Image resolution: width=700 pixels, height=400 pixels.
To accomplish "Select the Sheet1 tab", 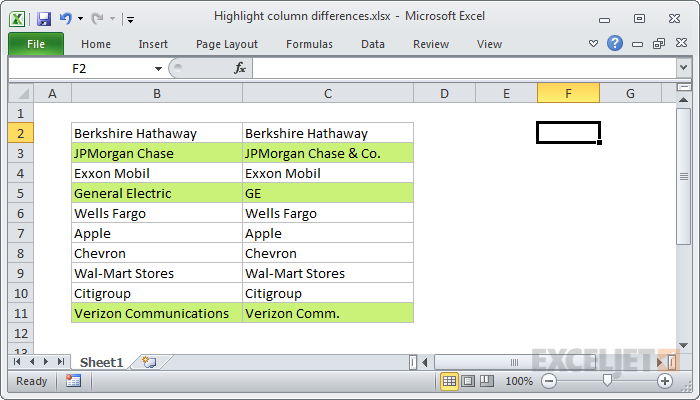I will [x=101, y=362].
